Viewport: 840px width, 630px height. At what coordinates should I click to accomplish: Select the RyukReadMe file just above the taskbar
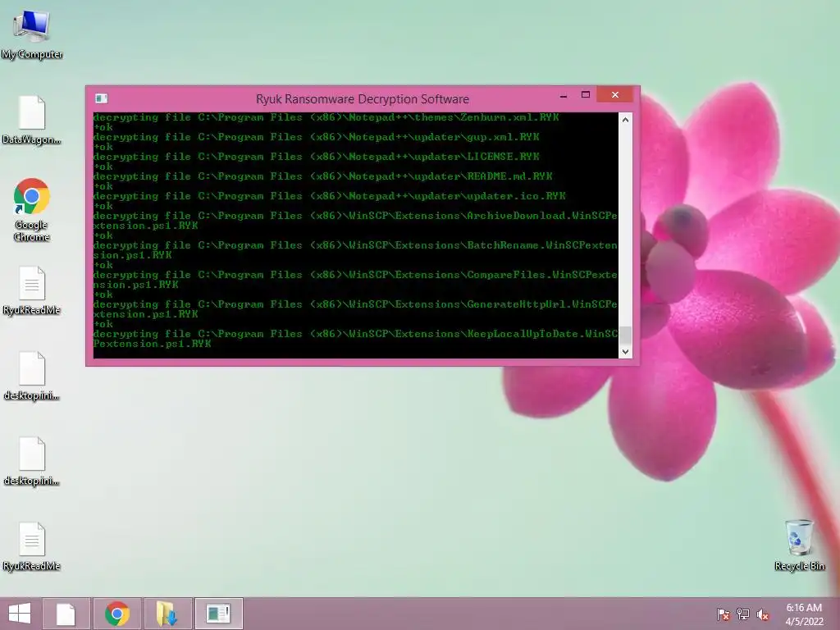(x=32, y=547)
